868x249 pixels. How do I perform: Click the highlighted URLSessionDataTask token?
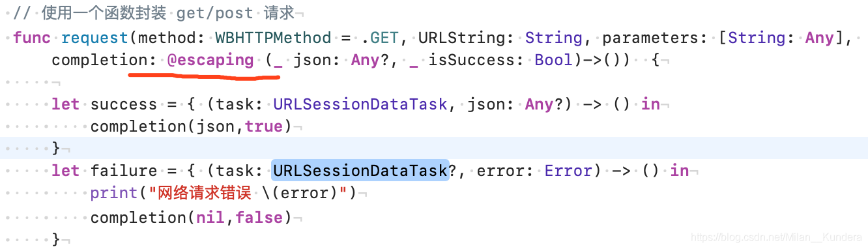pyautogui.click(x=360, y=171)
